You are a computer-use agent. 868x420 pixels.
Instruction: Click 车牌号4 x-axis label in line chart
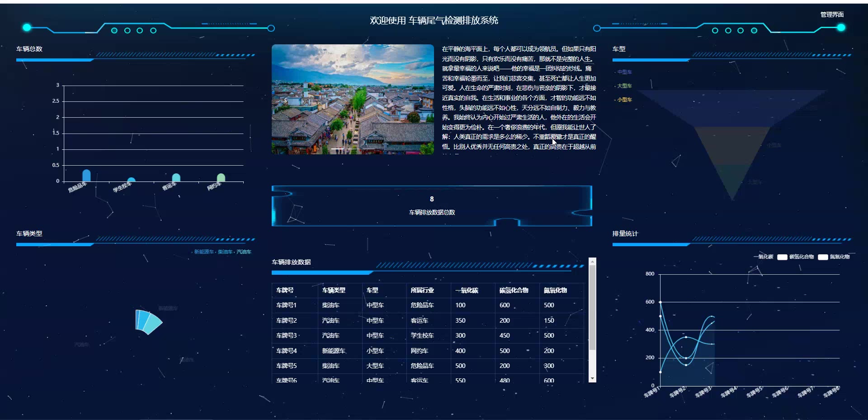point(729,392)
